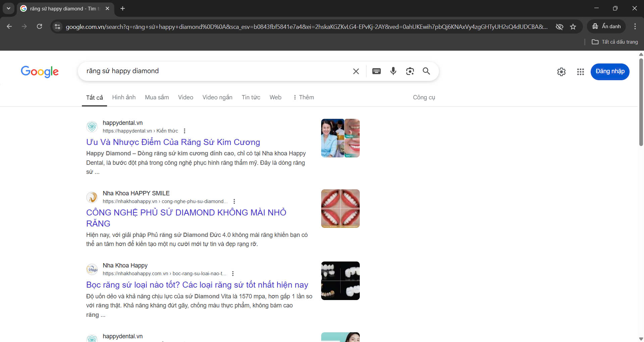Click the scrollbar up arrow

click(641, 54)
